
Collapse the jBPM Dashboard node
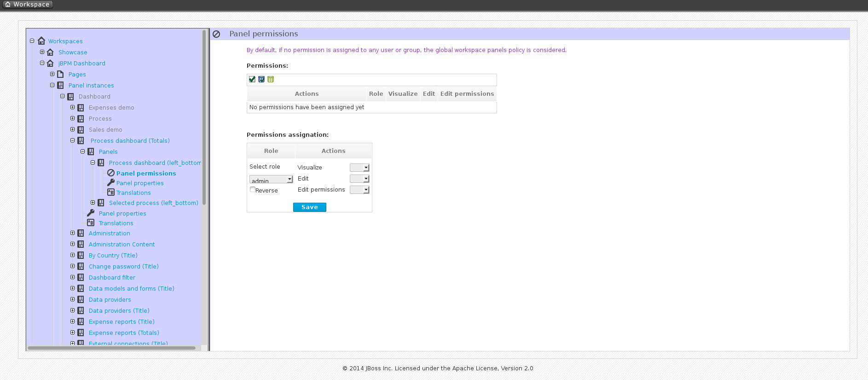coord(42,63)
